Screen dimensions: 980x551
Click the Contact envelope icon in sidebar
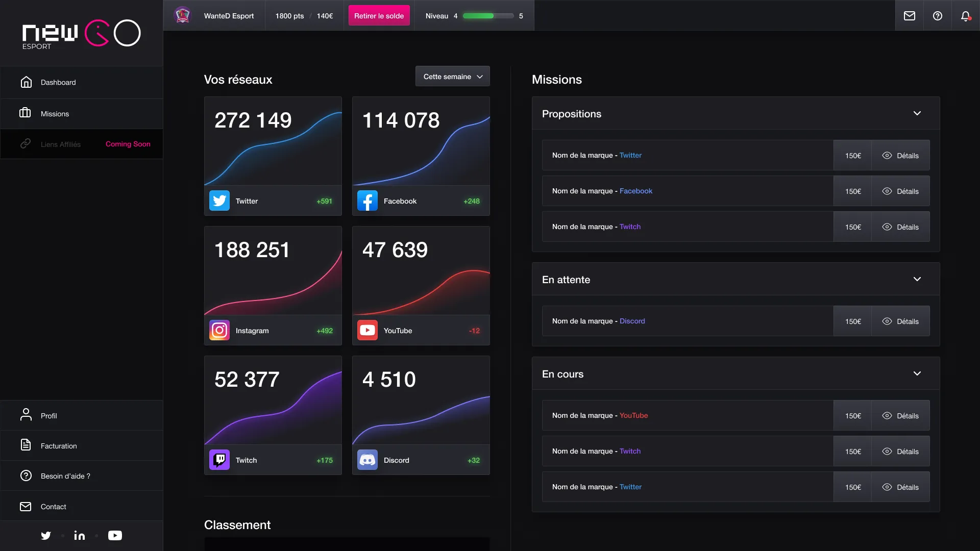(26, 506)
